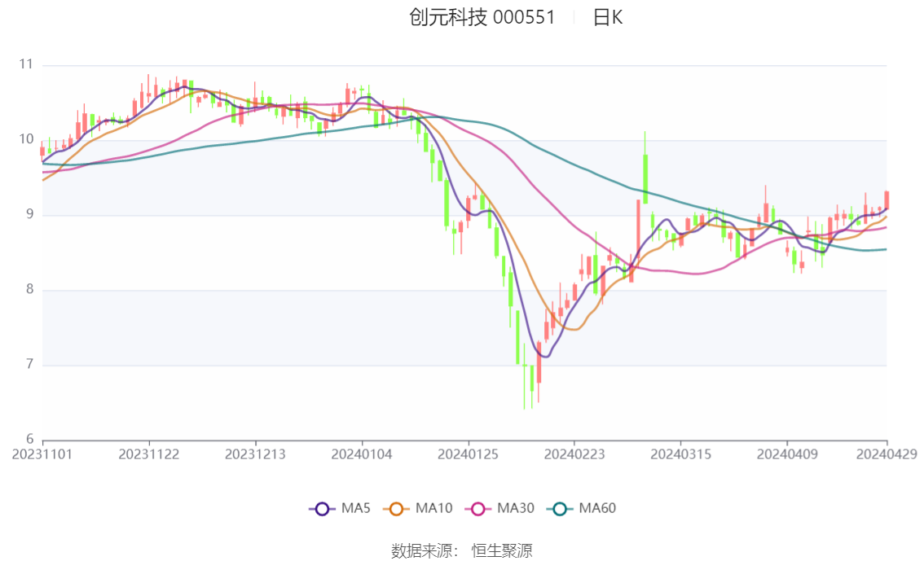Image resolution: width=924 pixels, height=561 pixels.
Task: Select the 日K label in the title
Action: tap(607, 17)
